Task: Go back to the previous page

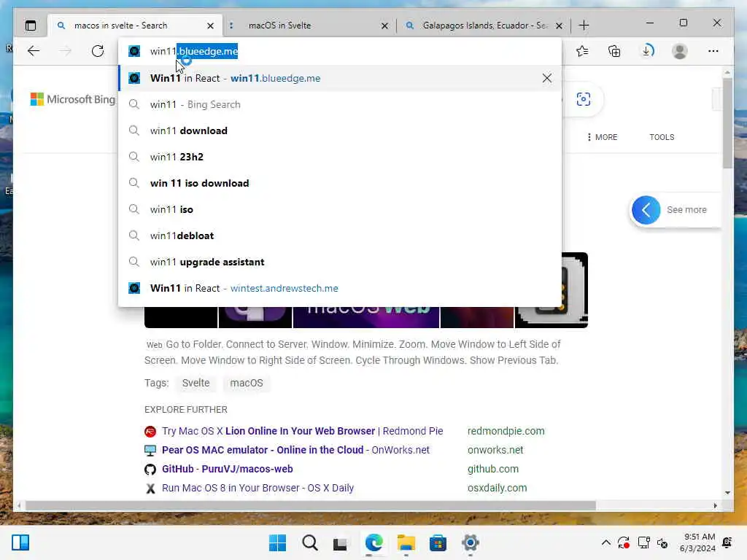Action: coord(34,51)
